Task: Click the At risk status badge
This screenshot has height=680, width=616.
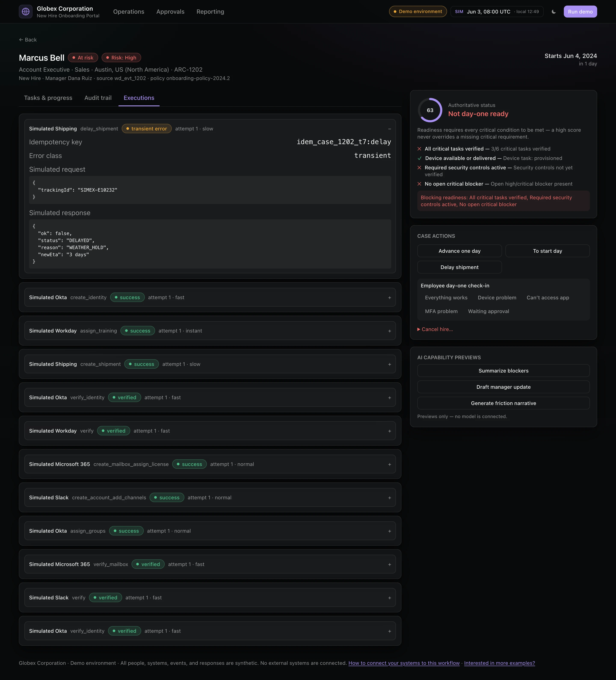Action: 83,58
